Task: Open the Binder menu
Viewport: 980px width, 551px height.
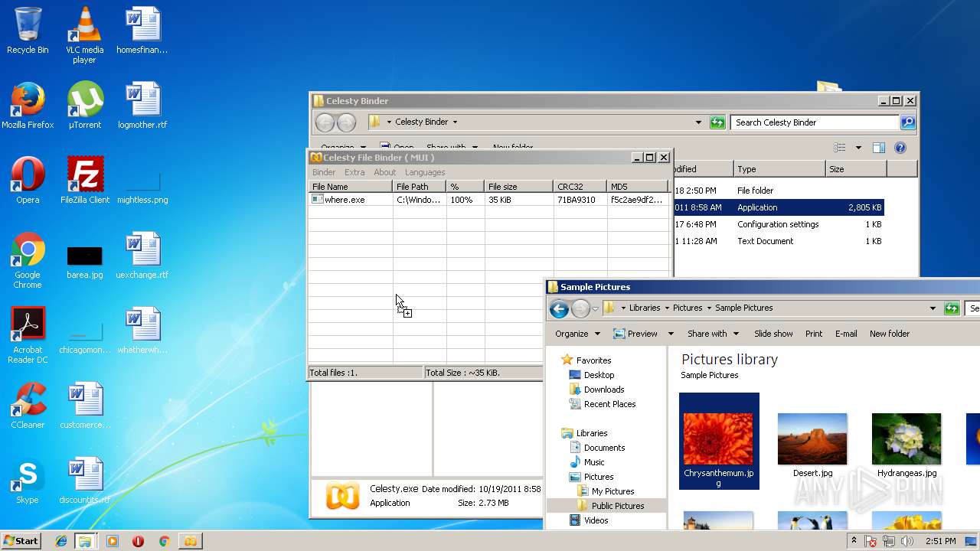Action: [324, 172]
